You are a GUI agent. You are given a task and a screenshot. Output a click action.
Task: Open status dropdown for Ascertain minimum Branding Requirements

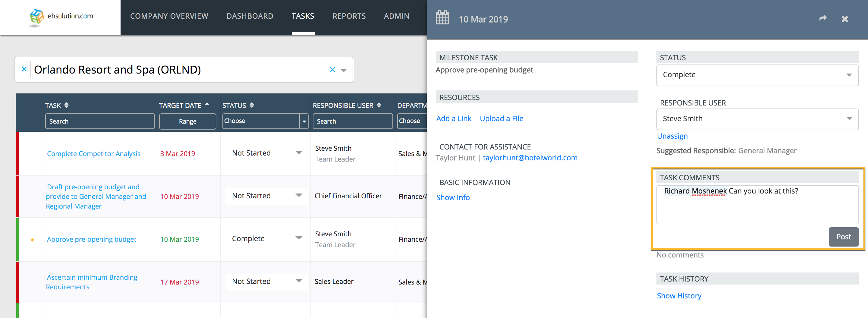coord(299,281)
